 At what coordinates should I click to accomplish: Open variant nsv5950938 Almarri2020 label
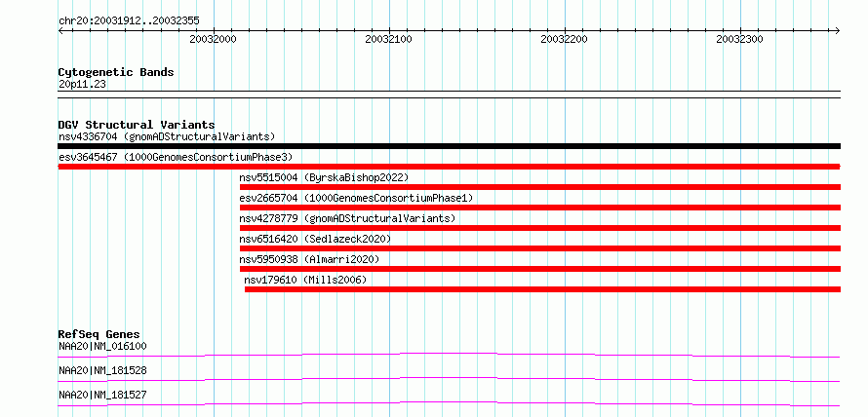coord(309,259)
